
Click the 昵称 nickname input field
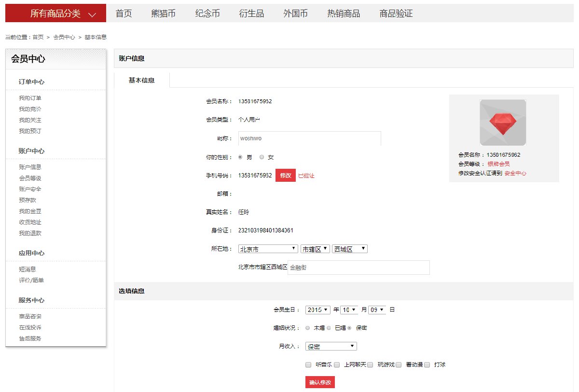click(x=309, y=138)
